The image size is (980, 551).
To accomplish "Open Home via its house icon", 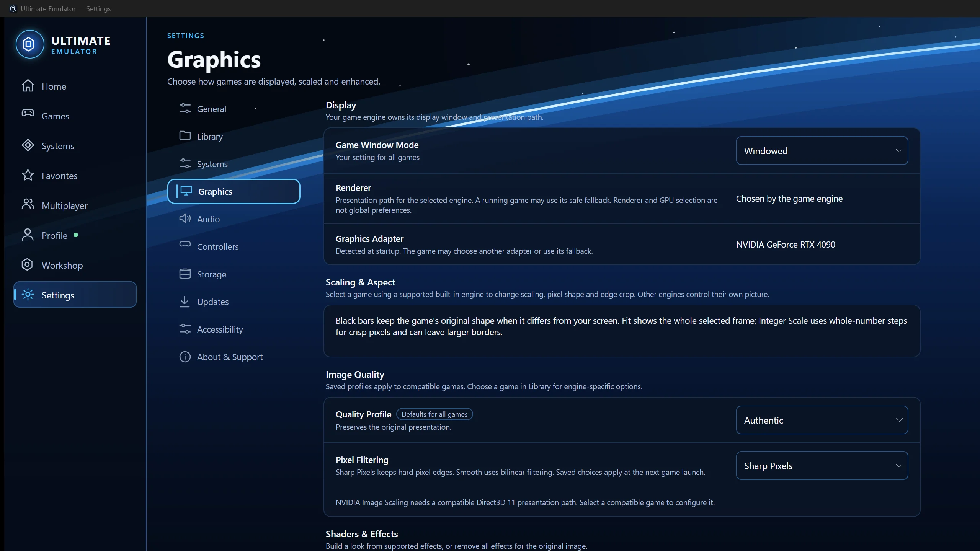I will pyautogui.click(x=28, y=86).
